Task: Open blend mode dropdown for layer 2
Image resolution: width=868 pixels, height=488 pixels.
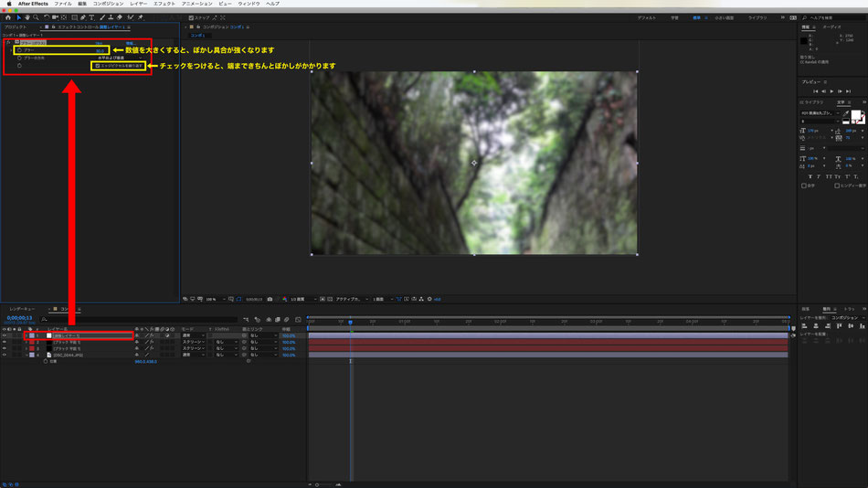Action: tap(195, 343)
